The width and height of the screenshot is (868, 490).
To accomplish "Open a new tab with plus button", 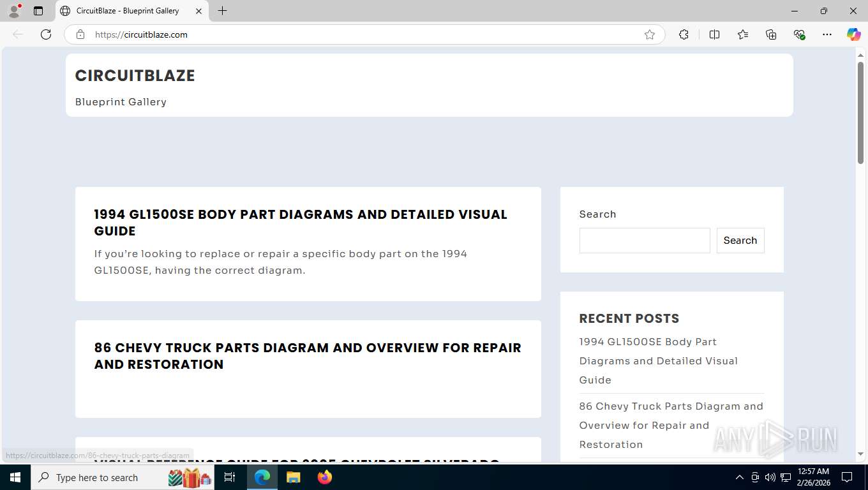I will coord(222,11).
